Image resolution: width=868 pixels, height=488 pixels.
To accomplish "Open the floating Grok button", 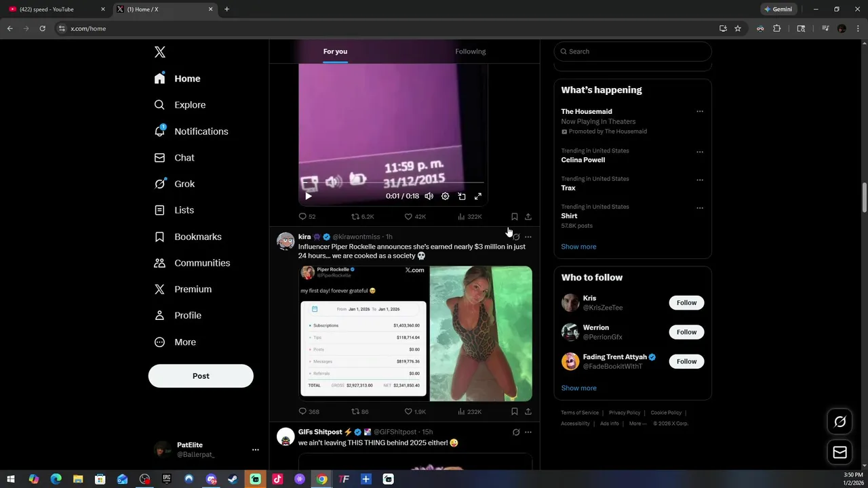I will [840, 422].
